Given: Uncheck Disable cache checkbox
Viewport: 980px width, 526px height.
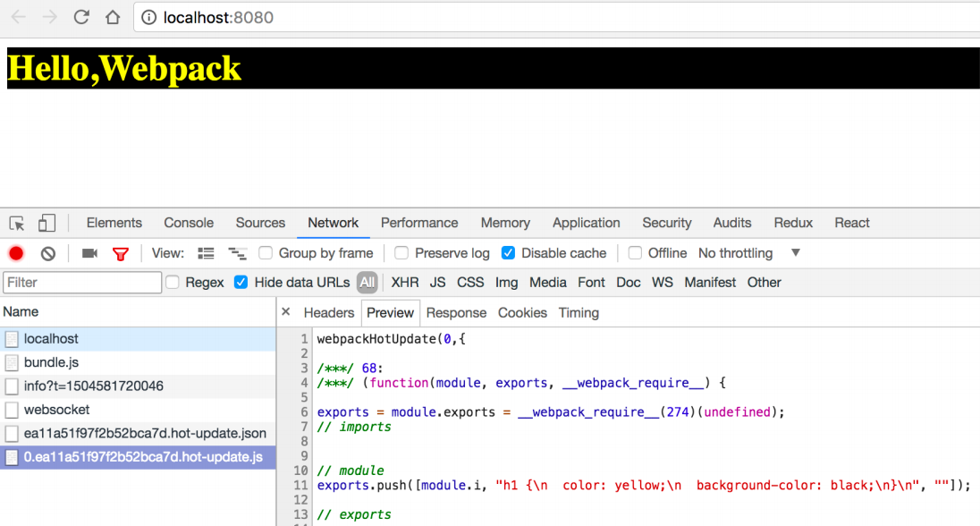Looking at the screenshot, I should click(508, 252).
